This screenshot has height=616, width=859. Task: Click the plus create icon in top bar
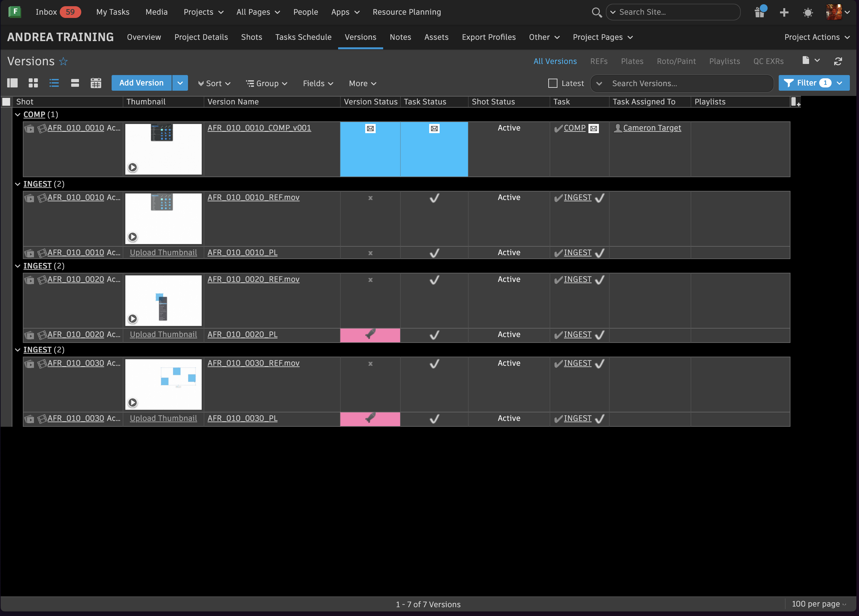[x=784, y=12]
